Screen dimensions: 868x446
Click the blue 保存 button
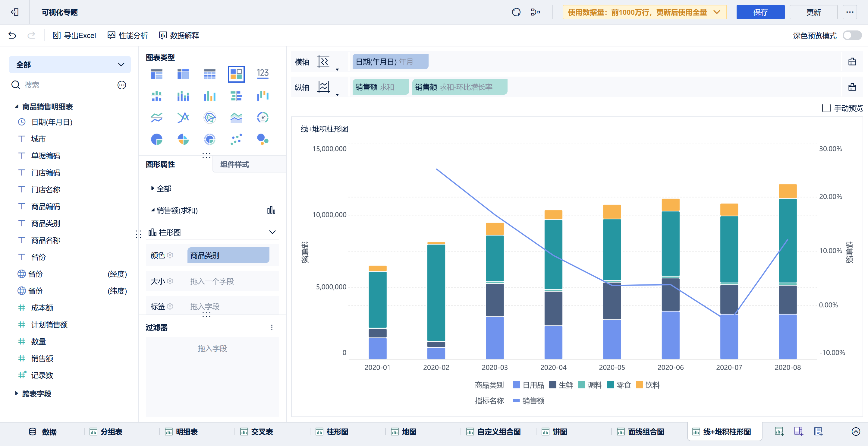point(760,12)
